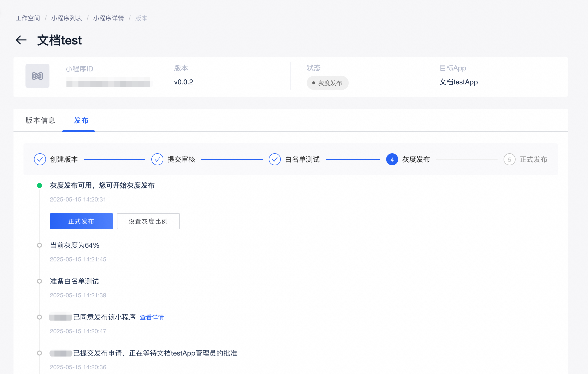Click the 白名单测试 checkmark step icon
588x374 pixels.
click(x=275, y=159)
